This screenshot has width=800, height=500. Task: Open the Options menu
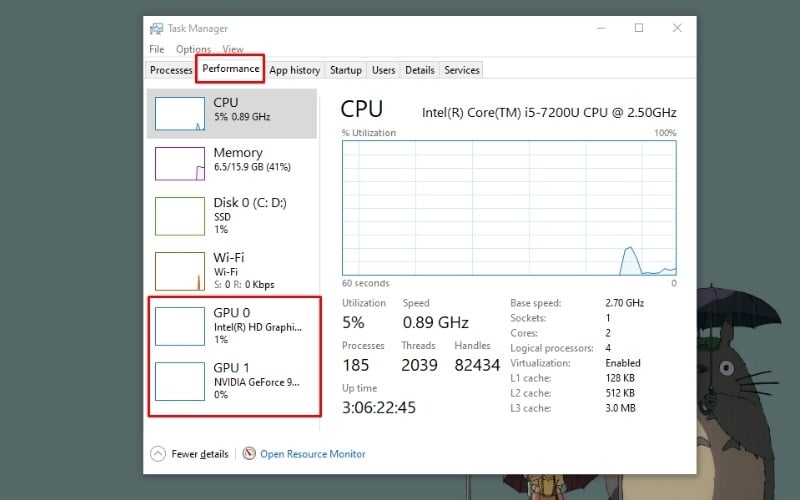click(x=193, y=49)
